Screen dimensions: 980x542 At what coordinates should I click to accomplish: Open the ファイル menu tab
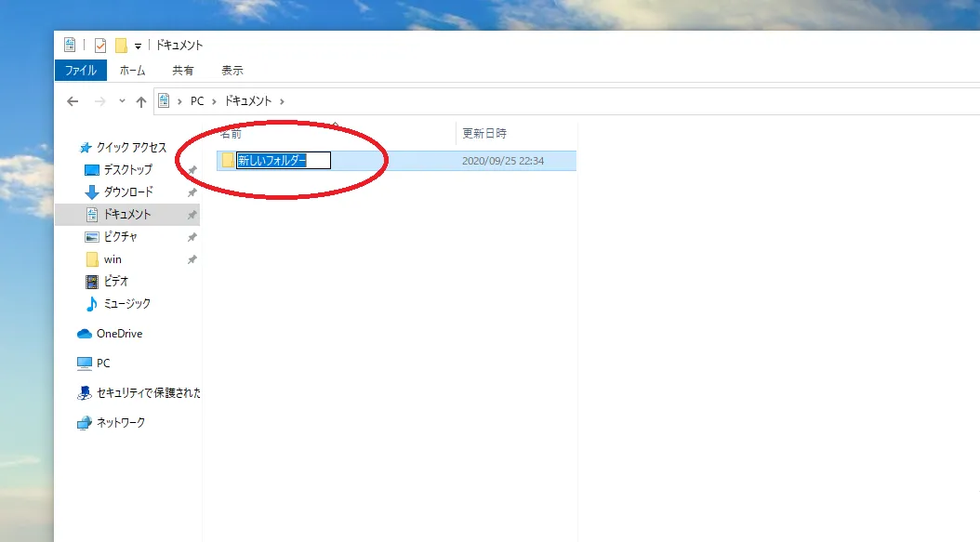tap(81, 70)
